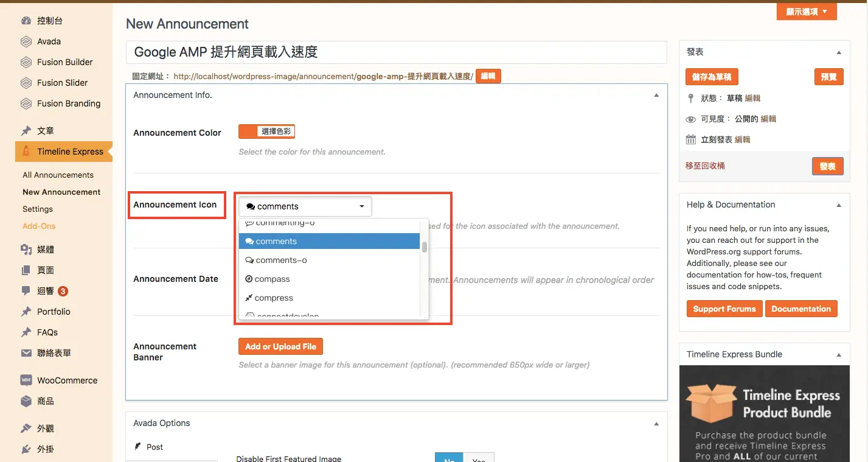This screenshot has width=868, height=462.
Task: Open the 選擇色彩 color picker
Action: pos(266,131)
